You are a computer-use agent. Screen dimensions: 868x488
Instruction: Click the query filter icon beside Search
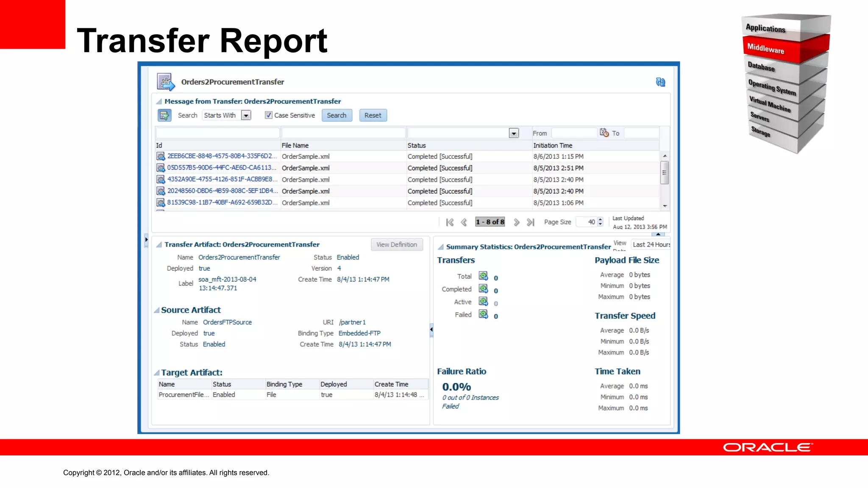coord(164,115)
